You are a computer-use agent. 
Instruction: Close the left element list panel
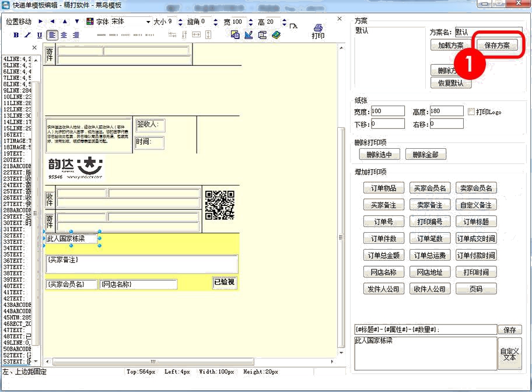(34, 48)
